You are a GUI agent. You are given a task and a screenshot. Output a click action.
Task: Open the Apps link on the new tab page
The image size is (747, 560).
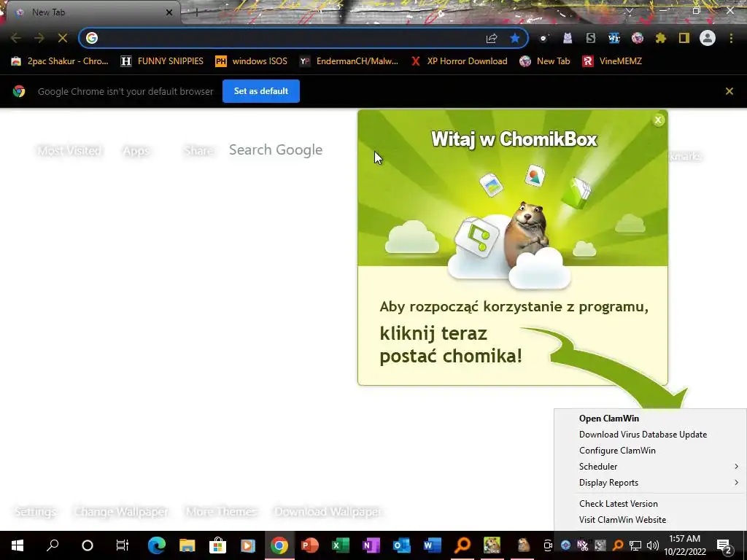[x=136, y=150]
